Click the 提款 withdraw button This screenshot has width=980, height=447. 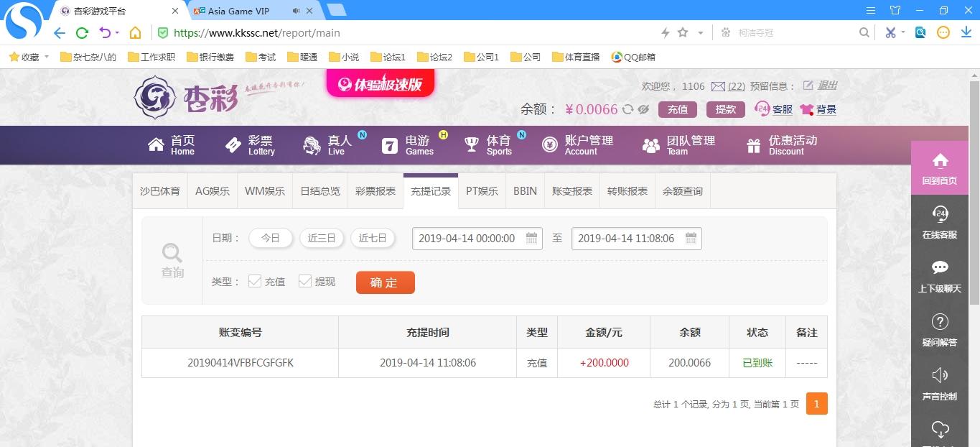point(726,109)
